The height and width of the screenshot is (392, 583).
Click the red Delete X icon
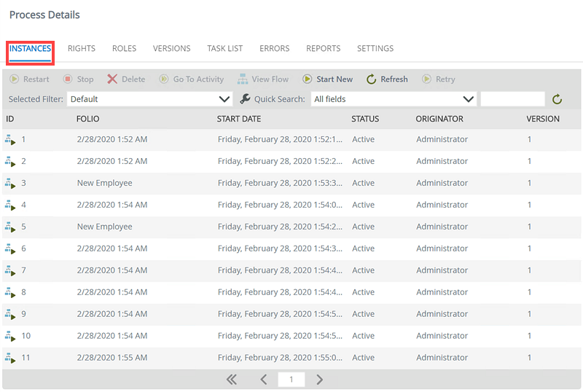coord(112,79)
